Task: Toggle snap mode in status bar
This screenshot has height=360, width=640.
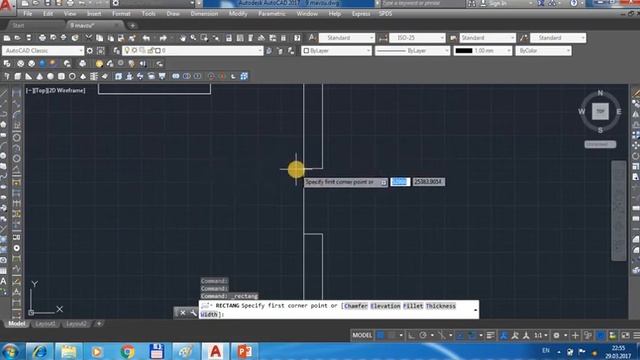Action: [x=391, y=336]
